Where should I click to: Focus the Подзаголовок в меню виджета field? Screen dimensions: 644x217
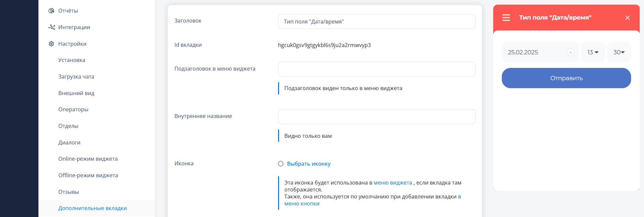pyautogui.click(x=377, y=69)
